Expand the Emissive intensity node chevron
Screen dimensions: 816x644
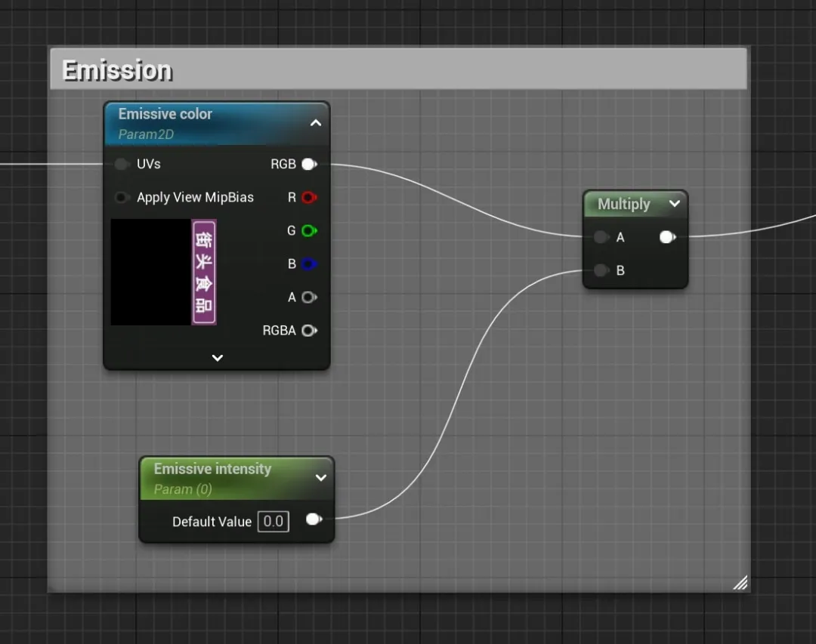[x=321, y=478]
